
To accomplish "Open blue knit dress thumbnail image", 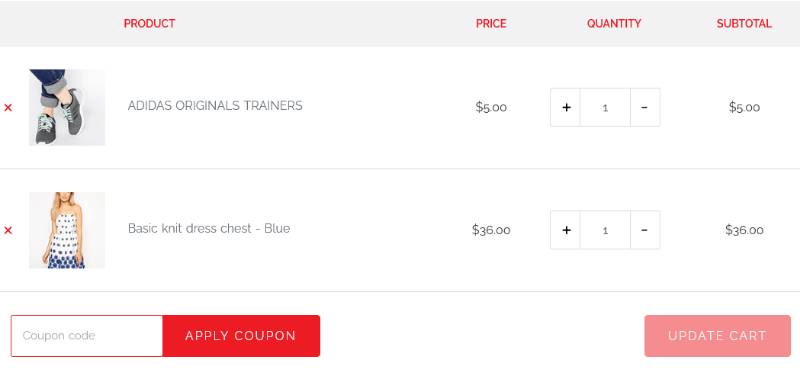I will tap(67, 230).
